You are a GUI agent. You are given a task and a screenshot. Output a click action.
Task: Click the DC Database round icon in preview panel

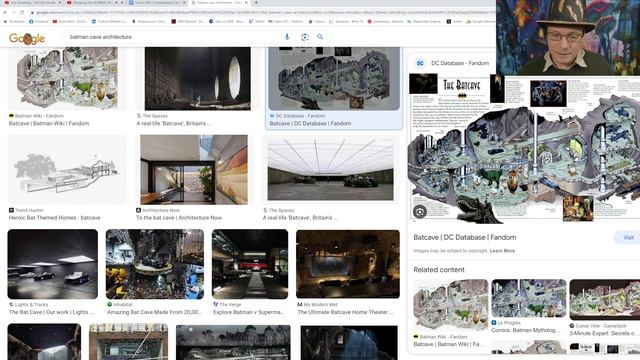(420, 63)
